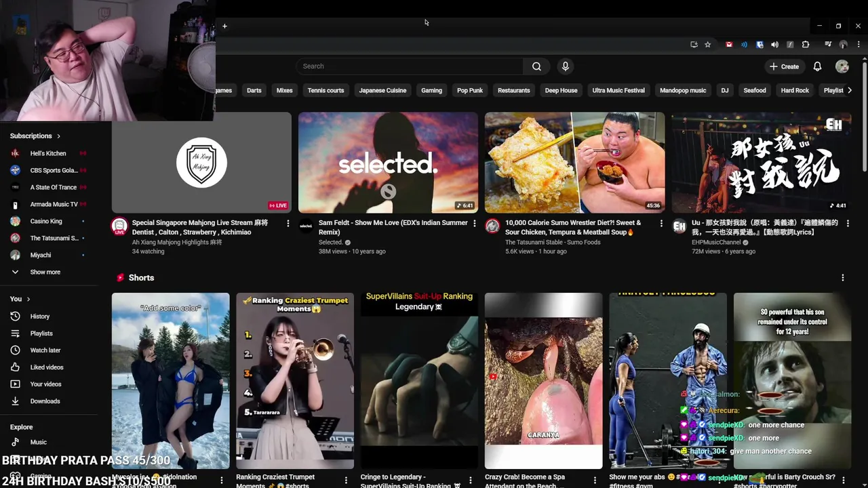Select the Seafood filter chip
Image resolution: width=868 pixels, height=488 pixels.
pyautogui.click(x=755, y=90)
